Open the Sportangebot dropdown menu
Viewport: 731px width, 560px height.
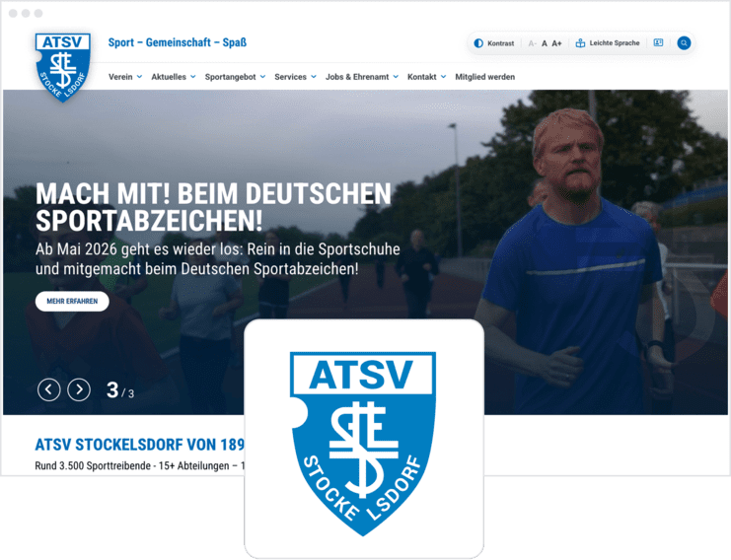click(x=236, y=77)
